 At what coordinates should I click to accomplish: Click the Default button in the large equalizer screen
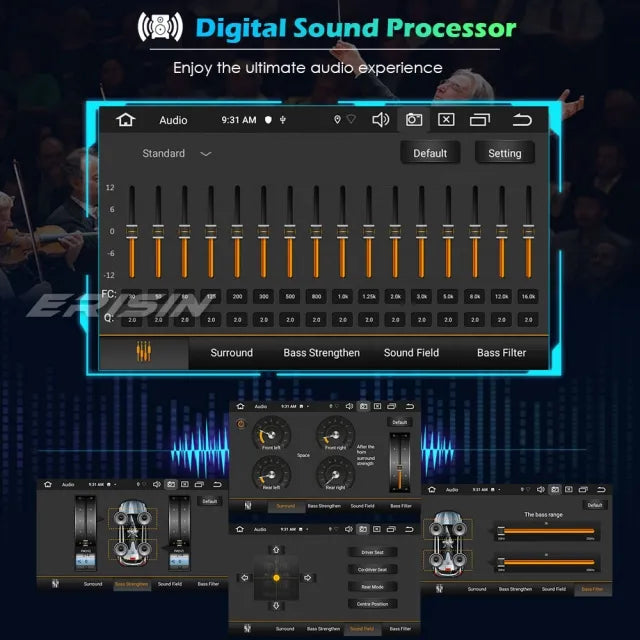click(430, 153)
